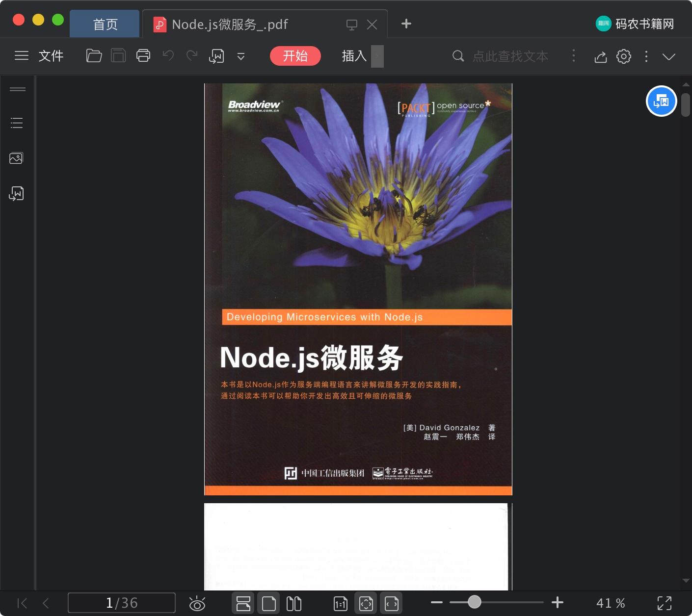Click the sidebar PDF convert icon

(x=16, y=194)
